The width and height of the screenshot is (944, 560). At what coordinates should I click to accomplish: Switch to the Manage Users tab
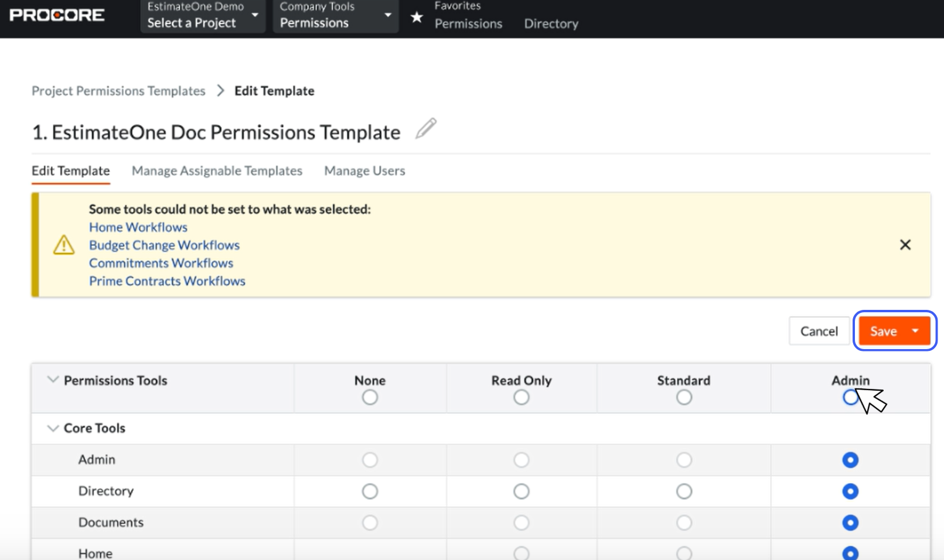tap(364, 170)
